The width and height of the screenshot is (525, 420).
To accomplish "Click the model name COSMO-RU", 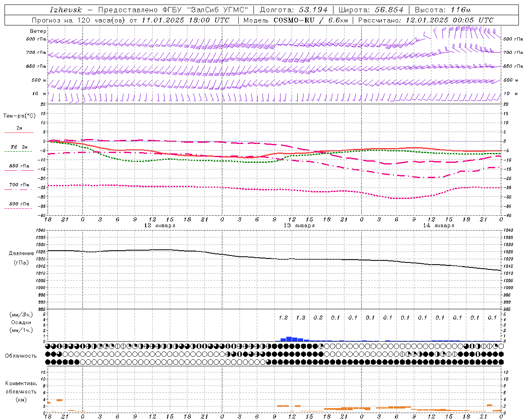I will [x=294, y=20].
